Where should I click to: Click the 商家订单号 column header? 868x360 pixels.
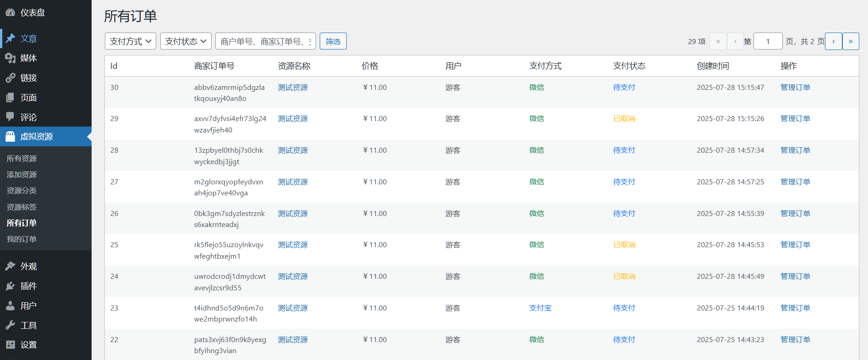214,66
